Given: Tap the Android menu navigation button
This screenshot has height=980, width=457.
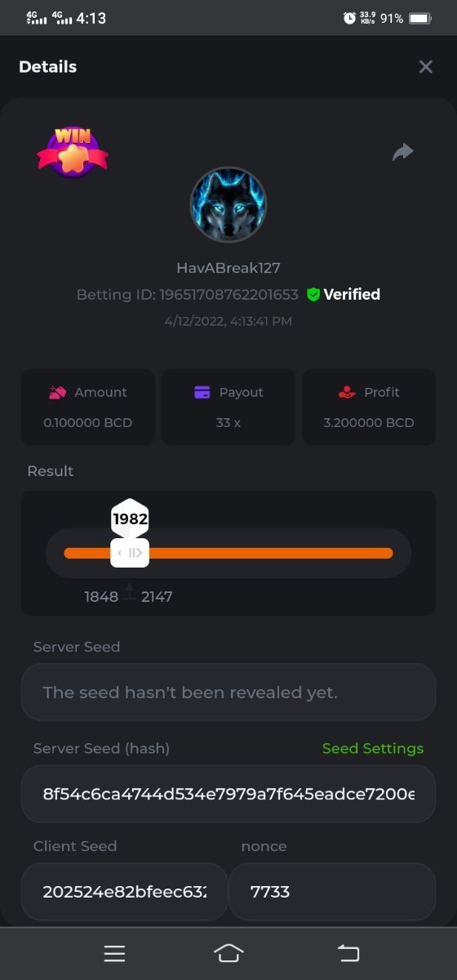Looking at the screenshot, I should click(x=114, y=953).
